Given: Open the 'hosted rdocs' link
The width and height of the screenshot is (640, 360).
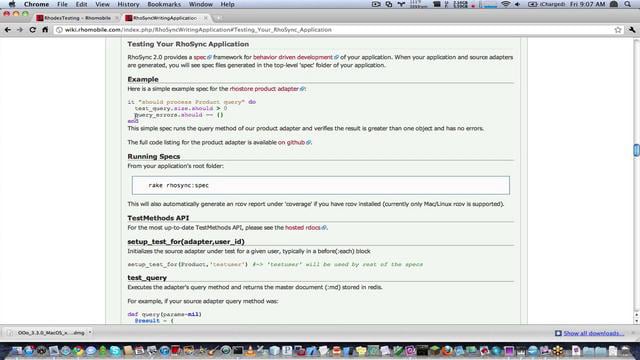Looking at the screenshot, I should tap(302, 228).
